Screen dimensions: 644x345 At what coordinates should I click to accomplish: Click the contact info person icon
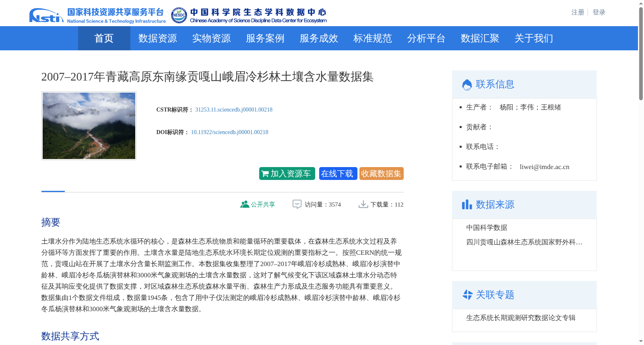point(467,85)
